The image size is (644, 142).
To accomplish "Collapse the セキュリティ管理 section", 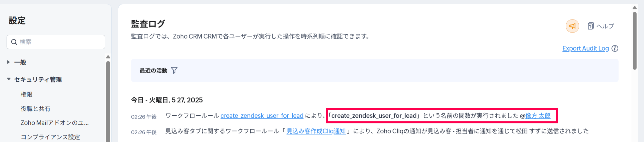I will pos(9,79).
